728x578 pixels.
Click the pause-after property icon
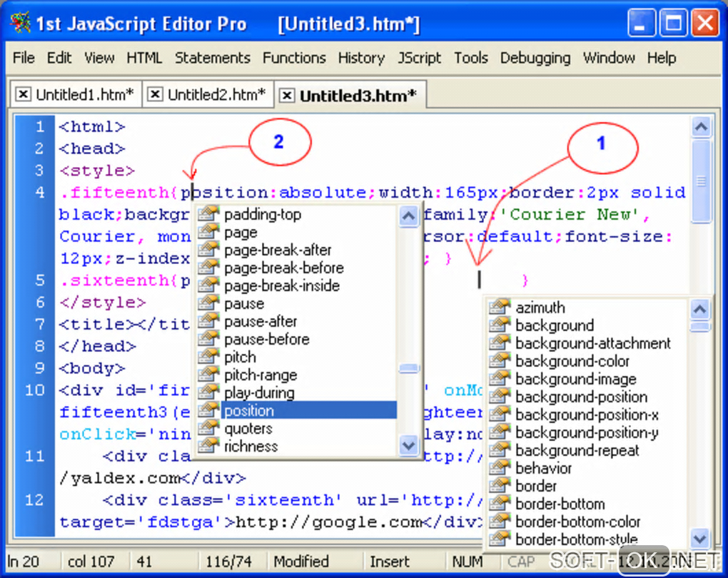coord(208,321)
